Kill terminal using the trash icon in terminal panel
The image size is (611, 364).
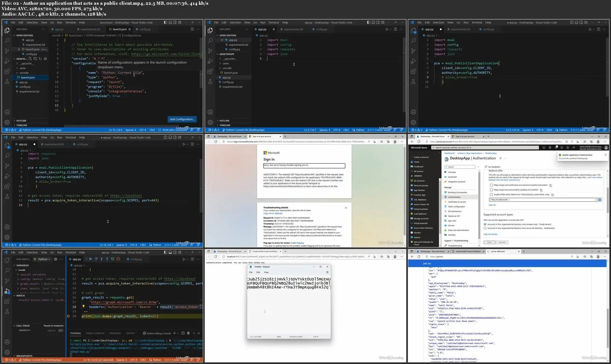pos(188,333)
